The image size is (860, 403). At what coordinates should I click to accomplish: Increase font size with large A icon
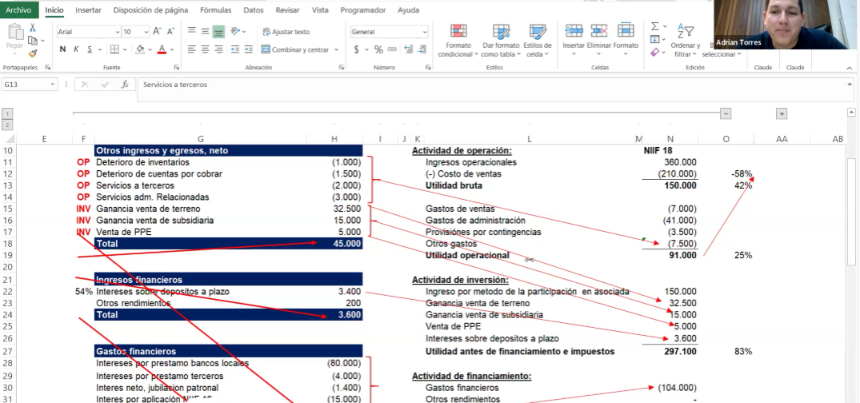(x=157, y=32)
